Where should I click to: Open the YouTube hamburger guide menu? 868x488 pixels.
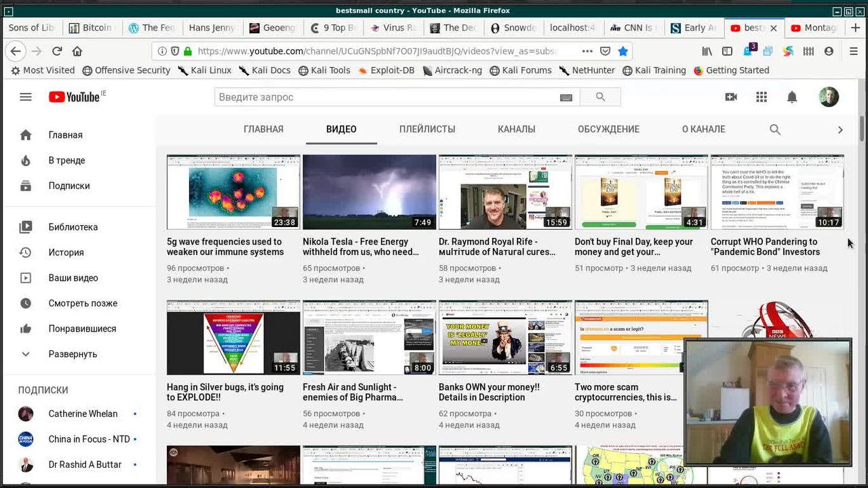coord(26,97)
